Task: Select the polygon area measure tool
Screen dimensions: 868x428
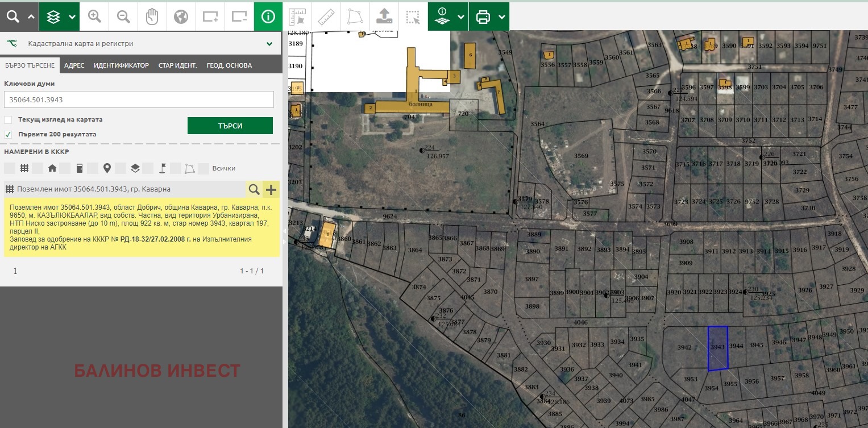Action: click(x=355, y=17)
